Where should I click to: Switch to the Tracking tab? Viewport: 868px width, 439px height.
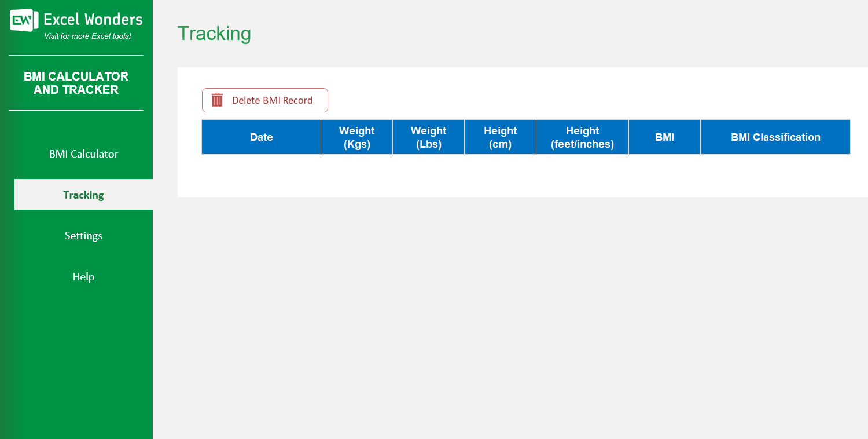point(83,195)
